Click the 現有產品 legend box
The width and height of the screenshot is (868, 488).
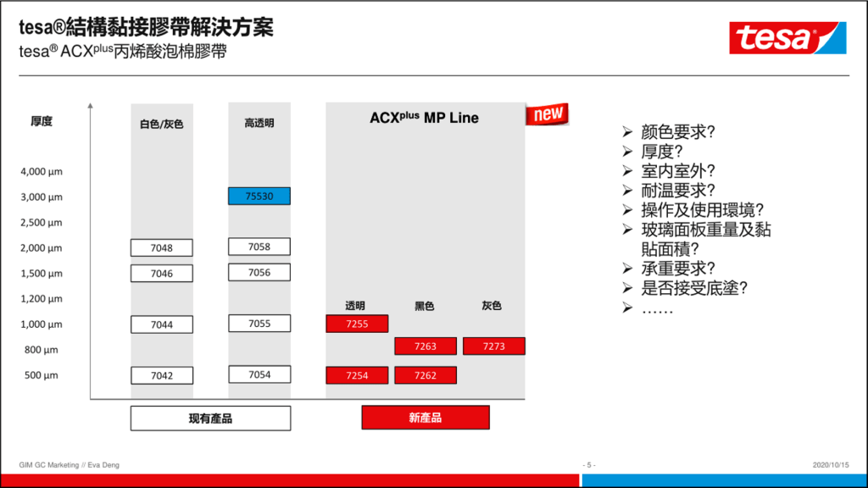click(210, 419)
